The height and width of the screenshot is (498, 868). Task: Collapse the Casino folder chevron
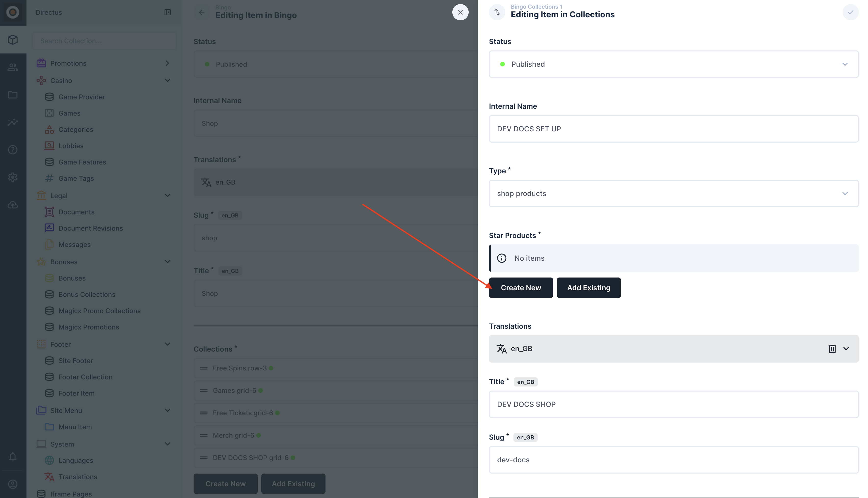tap(167, 80)
